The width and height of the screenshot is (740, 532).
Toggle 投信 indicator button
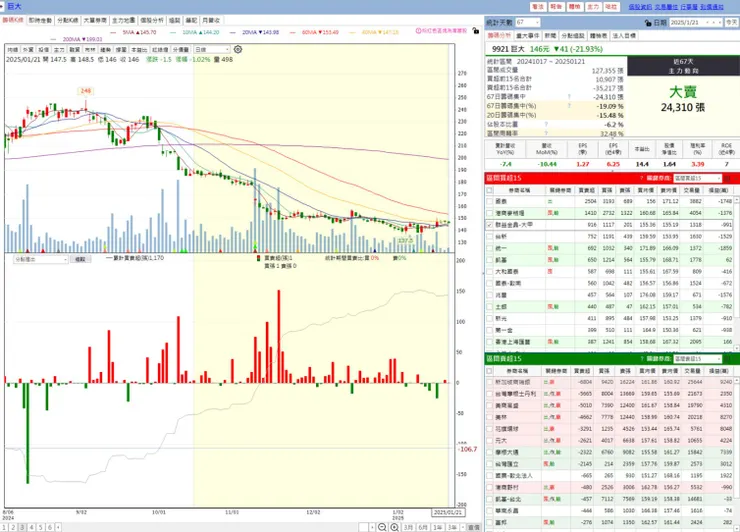click(x=43, y=50)
